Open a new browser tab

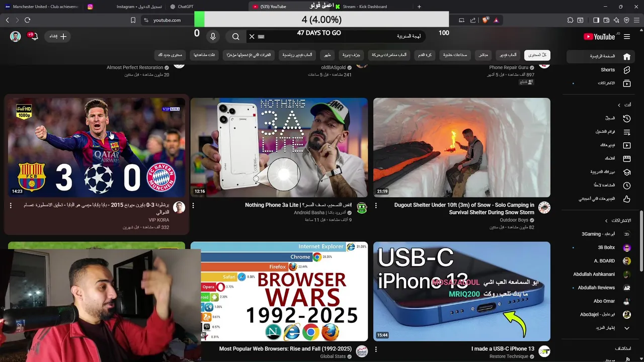(419, 7)
